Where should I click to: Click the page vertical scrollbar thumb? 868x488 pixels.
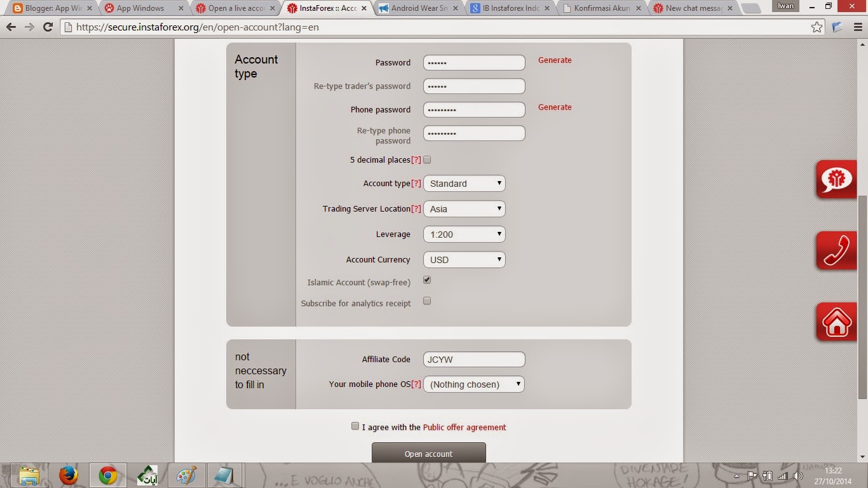coord(863,297)
